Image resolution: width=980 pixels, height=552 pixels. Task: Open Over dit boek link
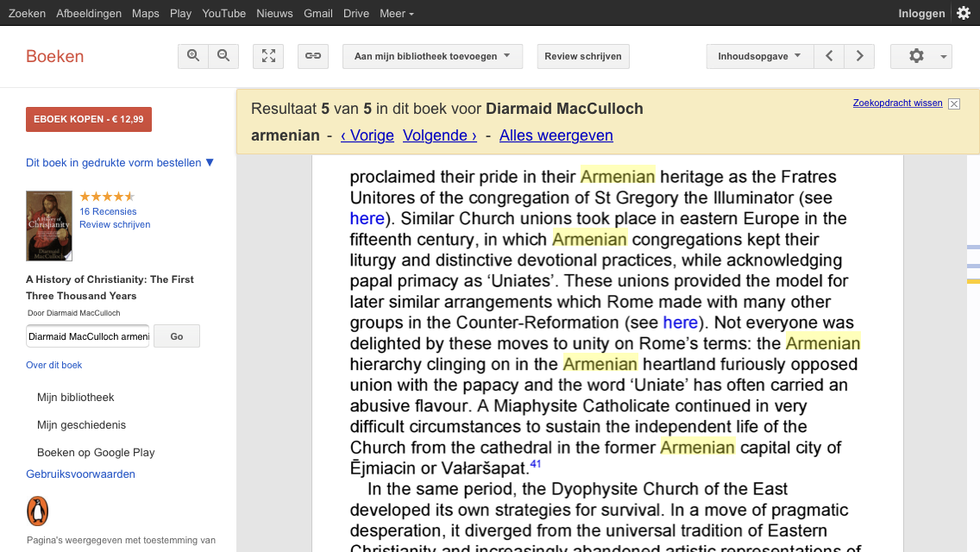click(53, 365)
